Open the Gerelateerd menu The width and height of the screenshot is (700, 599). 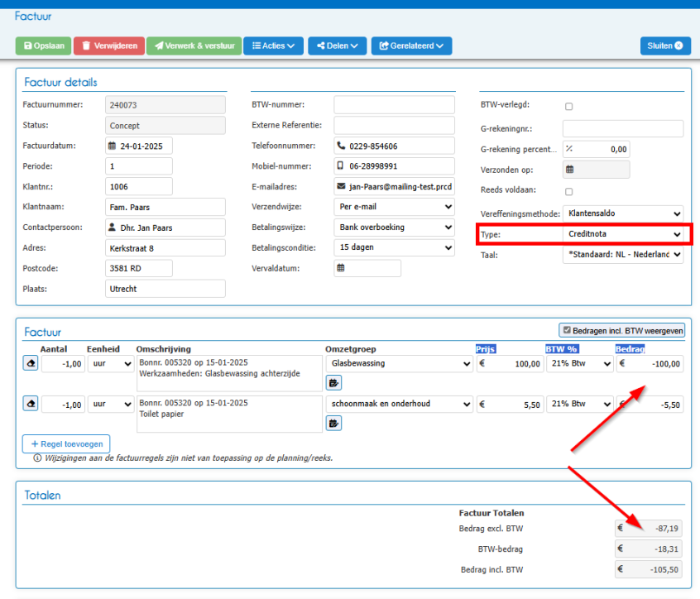pos(411,46)
